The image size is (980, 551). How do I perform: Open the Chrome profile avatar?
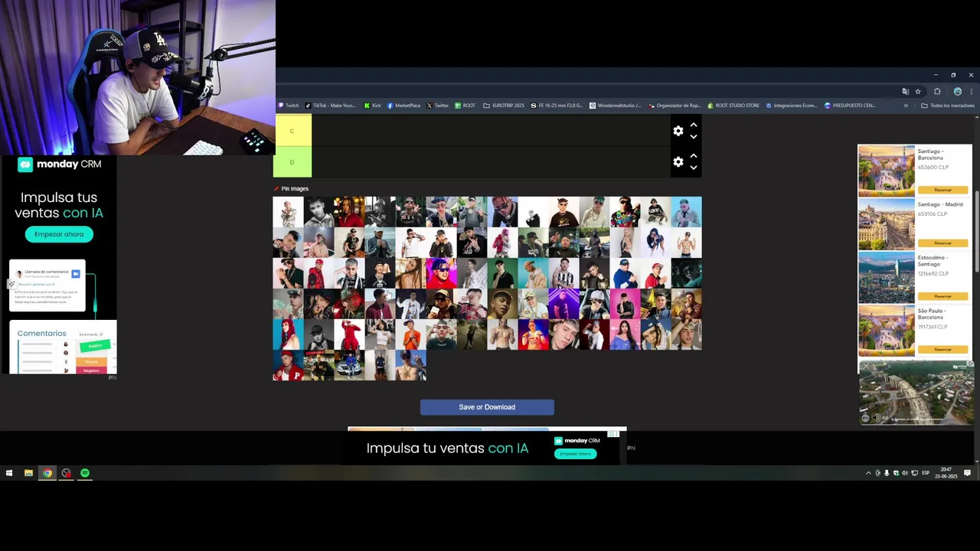pos(957,91)
